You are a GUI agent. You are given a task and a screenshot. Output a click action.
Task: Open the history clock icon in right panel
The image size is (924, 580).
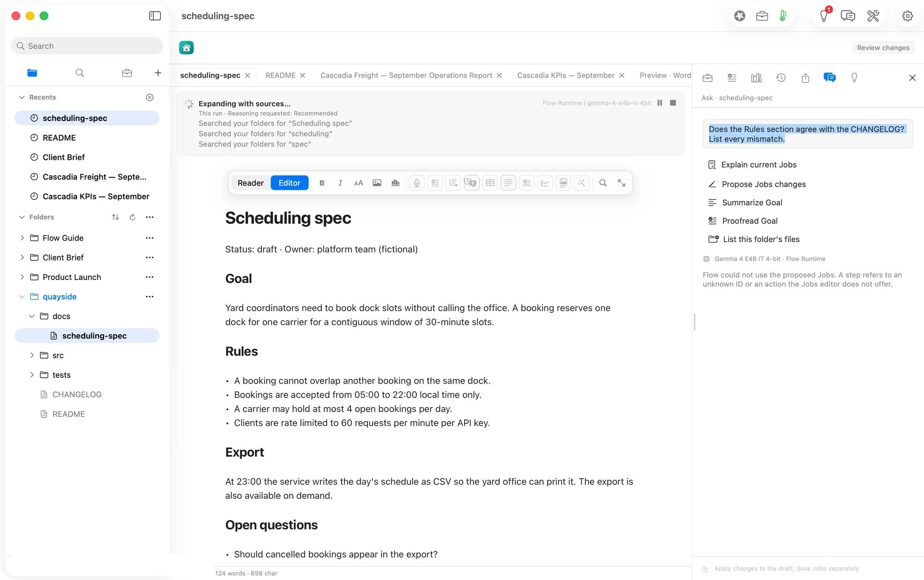781,78
